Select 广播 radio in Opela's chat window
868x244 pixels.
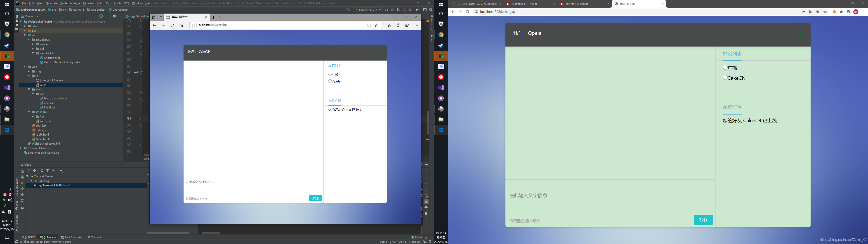click(725, 67)
